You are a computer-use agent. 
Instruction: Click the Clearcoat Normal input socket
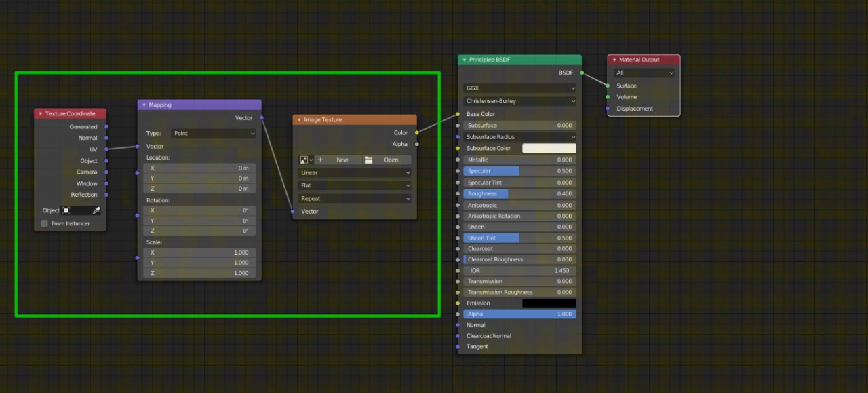tap(458, 335)
